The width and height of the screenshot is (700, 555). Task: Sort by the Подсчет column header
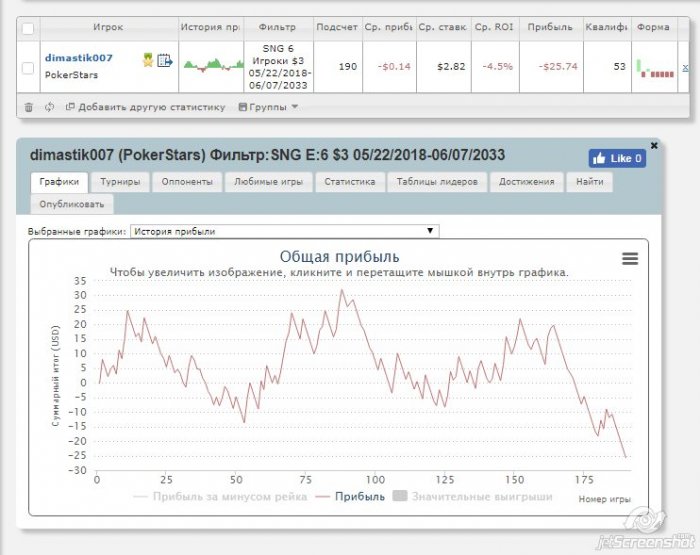pyautogui.click(x=337, y=27)
